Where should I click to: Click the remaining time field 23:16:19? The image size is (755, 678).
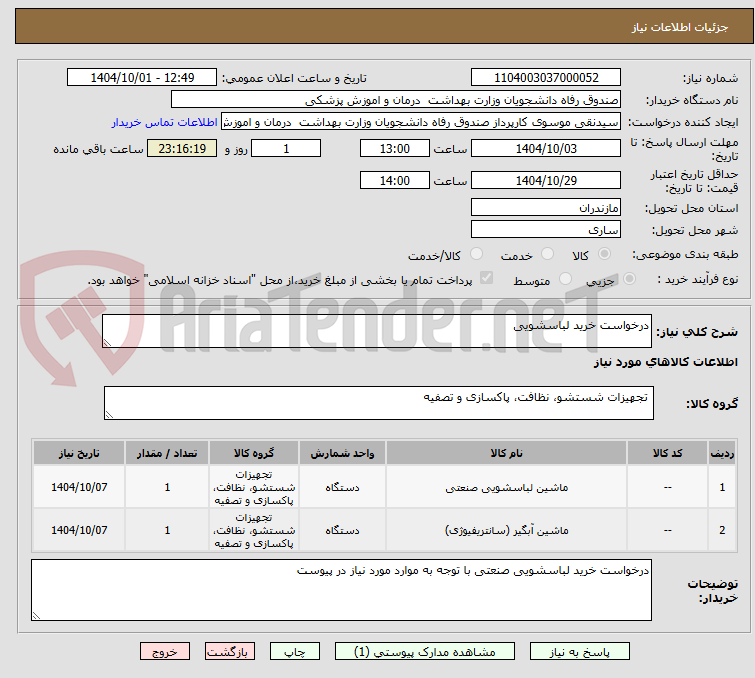click(182, 148)
